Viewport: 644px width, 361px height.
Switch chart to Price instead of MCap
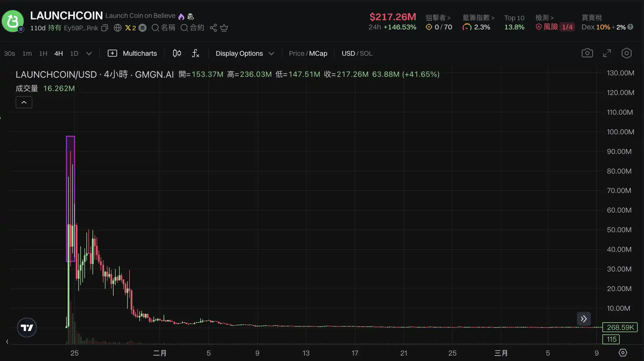coord(297,53)
